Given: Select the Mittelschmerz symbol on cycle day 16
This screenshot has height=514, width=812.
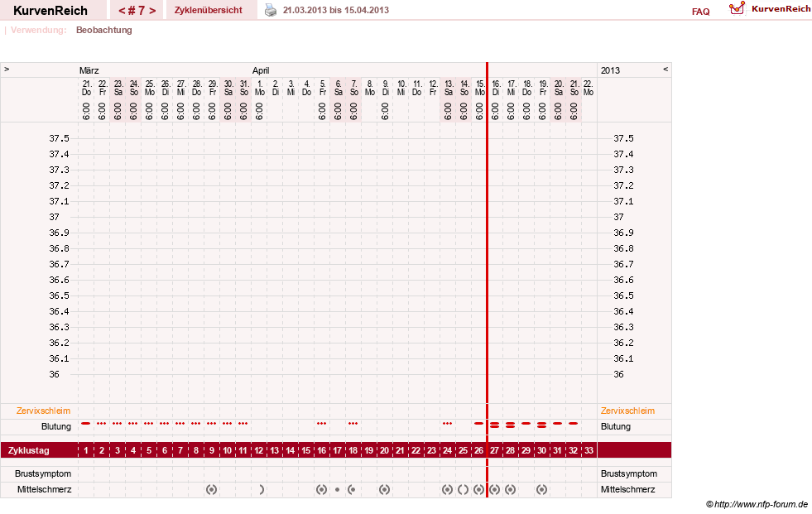Looking at the screenshot, I should tap(322, 489).
